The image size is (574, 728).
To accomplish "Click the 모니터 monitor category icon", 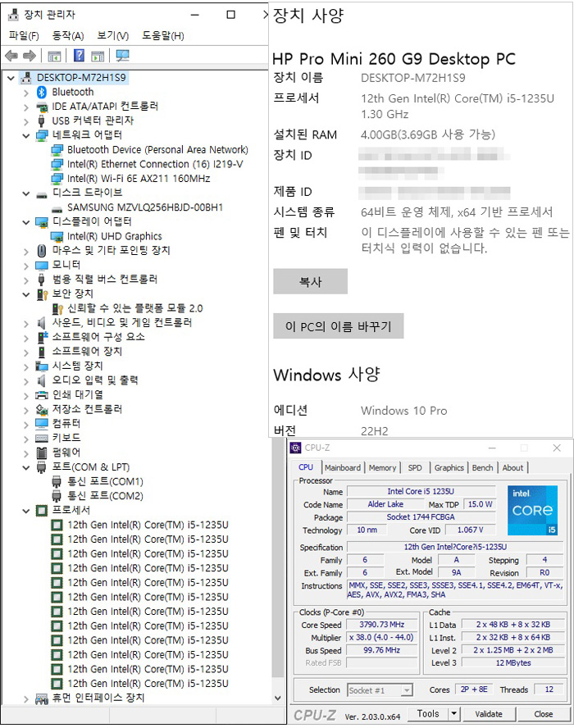I will coord(41,266).
